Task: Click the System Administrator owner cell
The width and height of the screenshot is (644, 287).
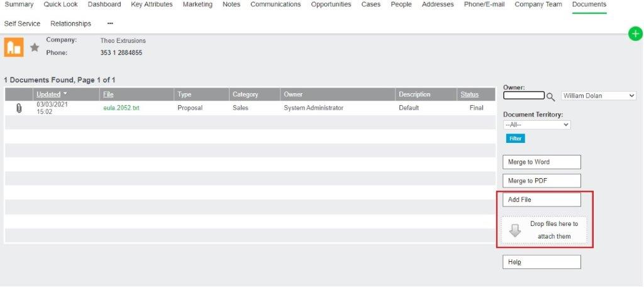Action: pyautogui.click(x=313, y=108)
